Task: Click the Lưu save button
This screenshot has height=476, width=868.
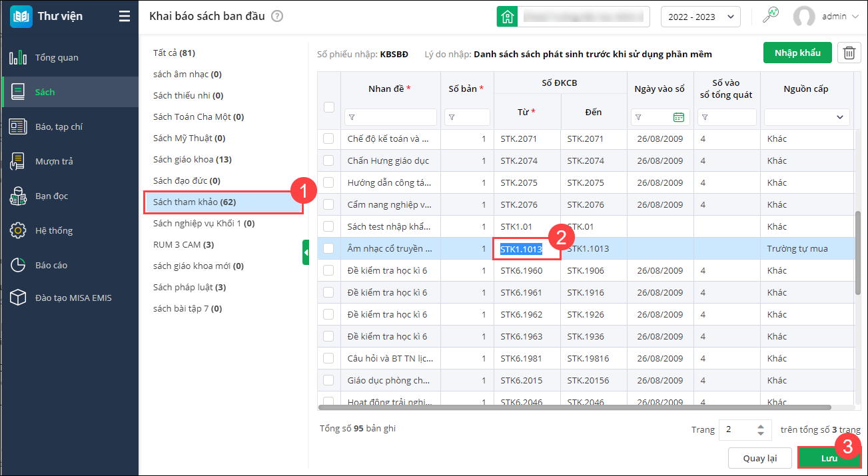Action: click(x=829, y=458)
